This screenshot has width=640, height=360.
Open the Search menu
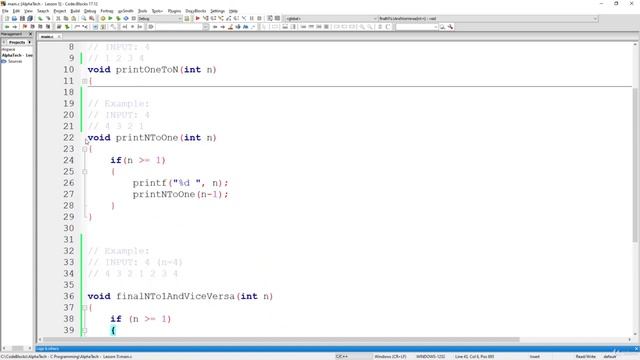tap(43, 11)
